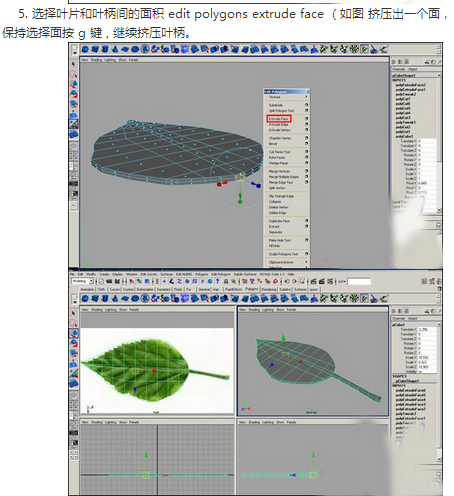Click polygon torus icon in upper shelf
454x496 pixels.
[x=135, y=49]
